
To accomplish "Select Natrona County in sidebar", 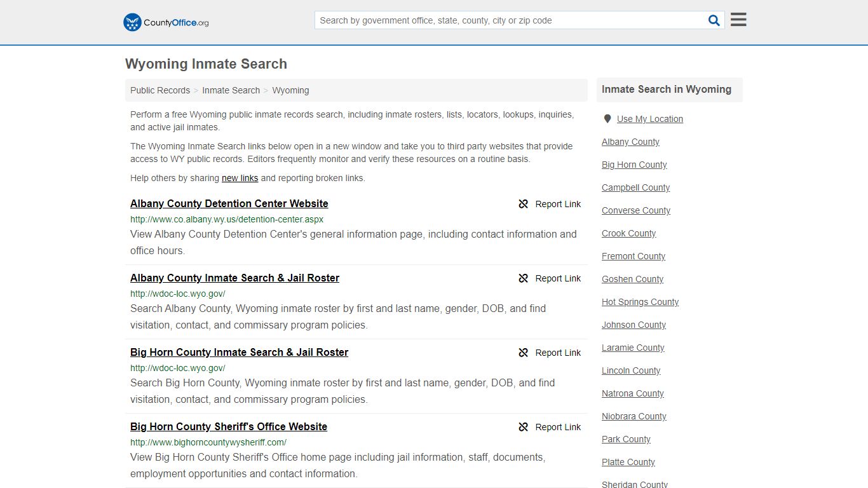I will (x=633, y=393).
